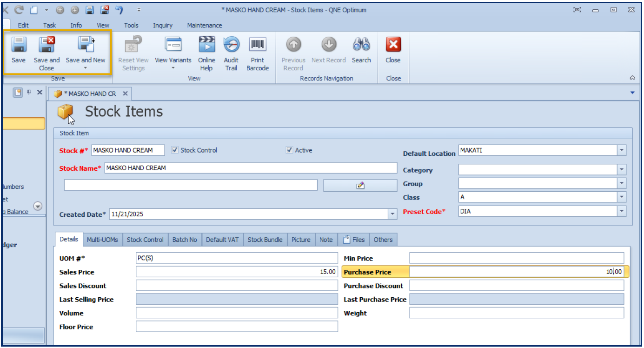Open the Task menu
Viewport: 644px width, 348px height.
point(50,25)
